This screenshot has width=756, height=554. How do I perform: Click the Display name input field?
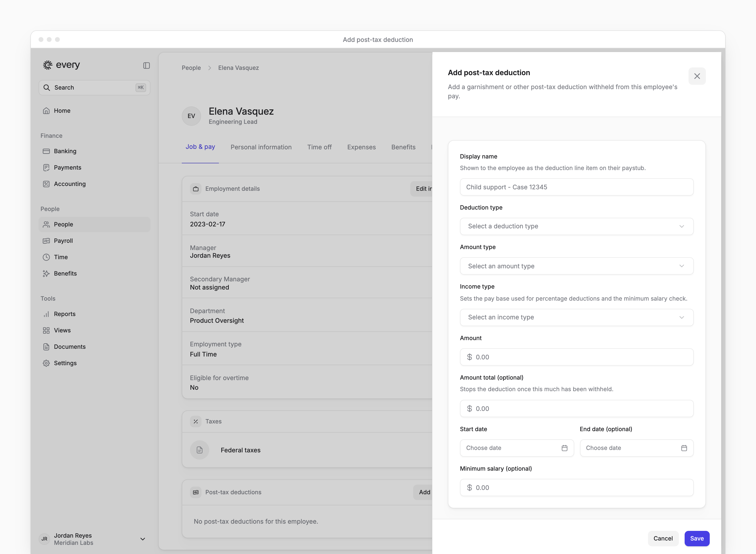[576, 187]
